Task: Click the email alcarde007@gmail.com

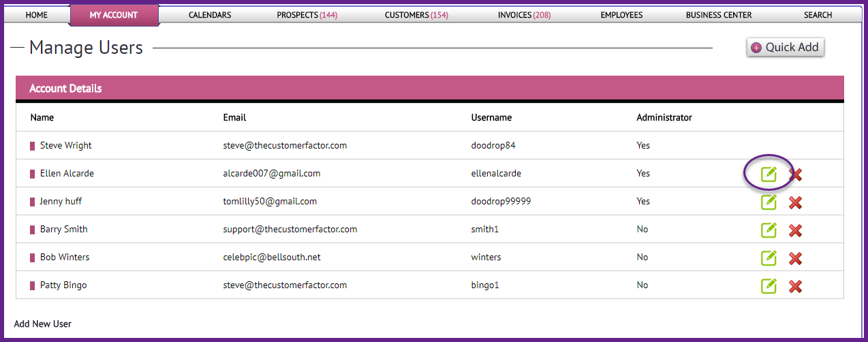Action: [x=272, y=173]
